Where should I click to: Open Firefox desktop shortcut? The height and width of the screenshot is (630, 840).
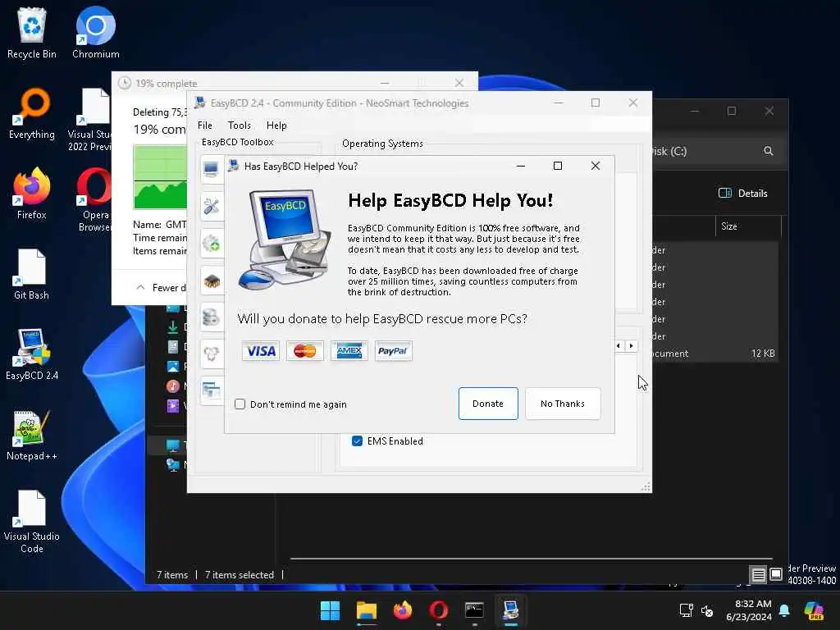pos(32,194)
